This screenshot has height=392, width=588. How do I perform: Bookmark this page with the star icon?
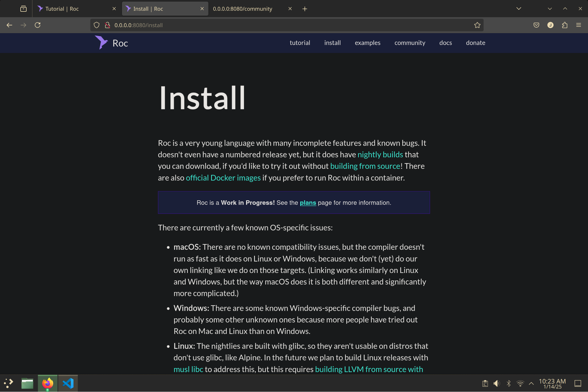click(x=477, y=25)
